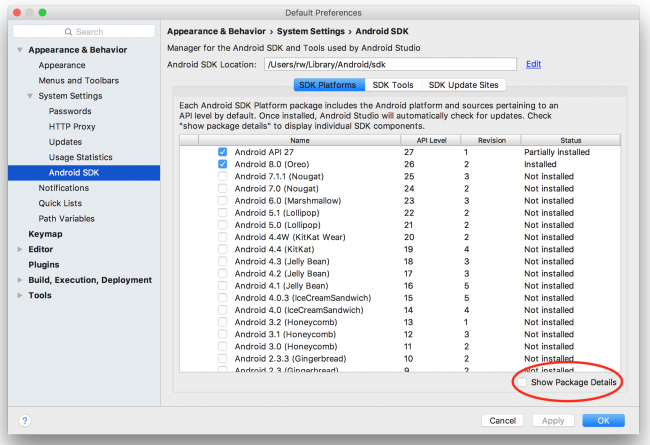Click the Edit link for SDK location
The image size is (650, 445).
click(533, 64)
